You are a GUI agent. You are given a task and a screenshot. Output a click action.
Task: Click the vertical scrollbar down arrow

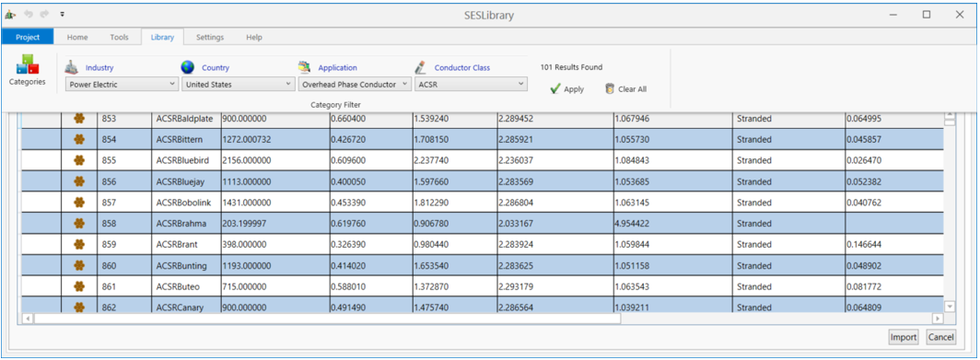pos(950,307)
